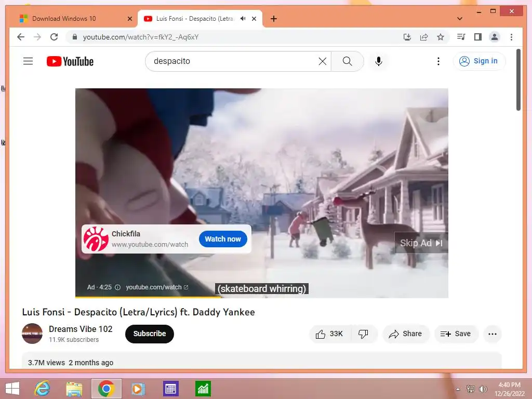Go to YouTube home via logo
The image size is (532, 399).
coord(70,61)
